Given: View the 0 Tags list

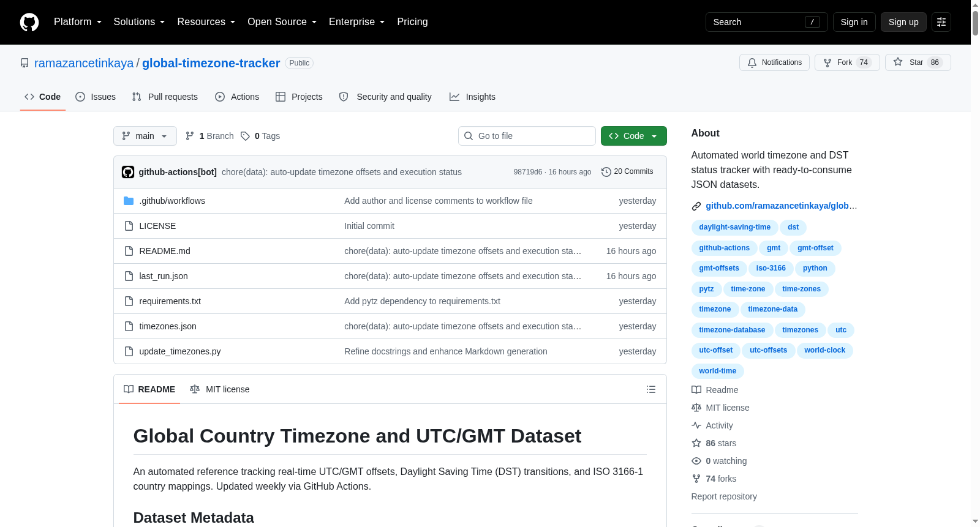Looking at the screenshot, I should (260, 136).
